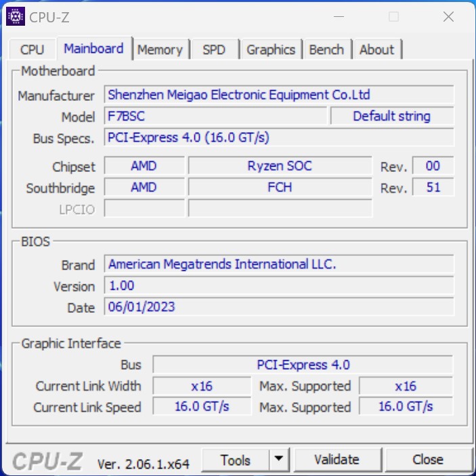The image size is (476, 476).
Task: Click the Southbridge Rev. 51 value
Action: pos(433,187)
